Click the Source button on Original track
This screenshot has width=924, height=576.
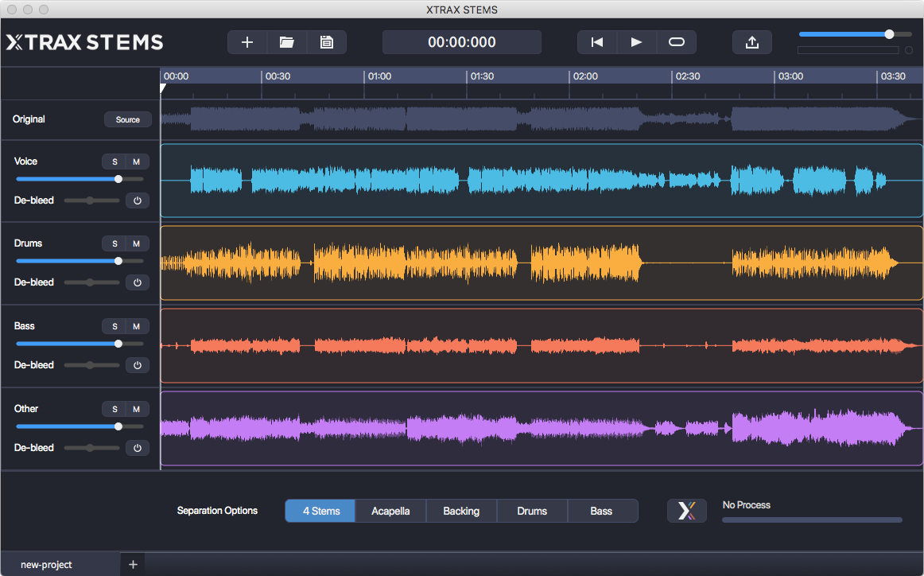[x=127, y=119]
